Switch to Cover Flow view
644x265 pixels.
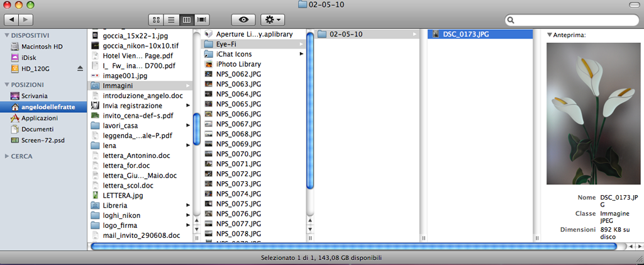click(x=202, y=20)
